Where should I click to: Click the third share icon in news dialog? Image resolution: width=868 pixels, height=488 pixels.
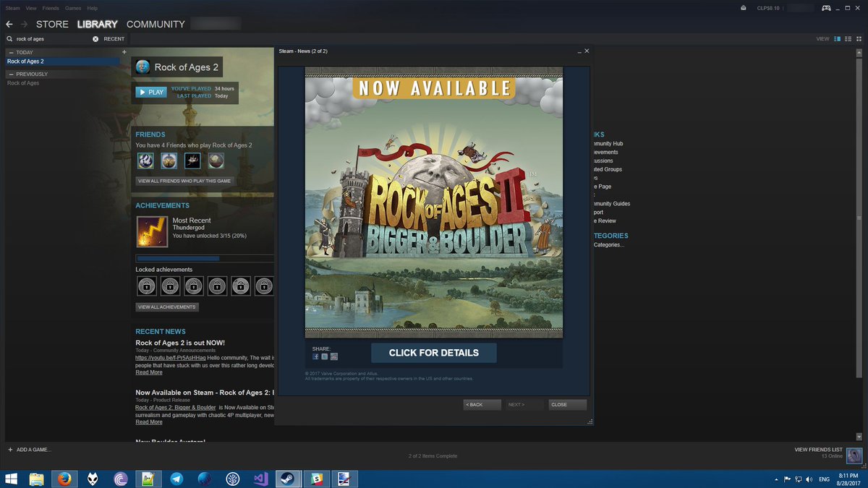click(334, 356)
